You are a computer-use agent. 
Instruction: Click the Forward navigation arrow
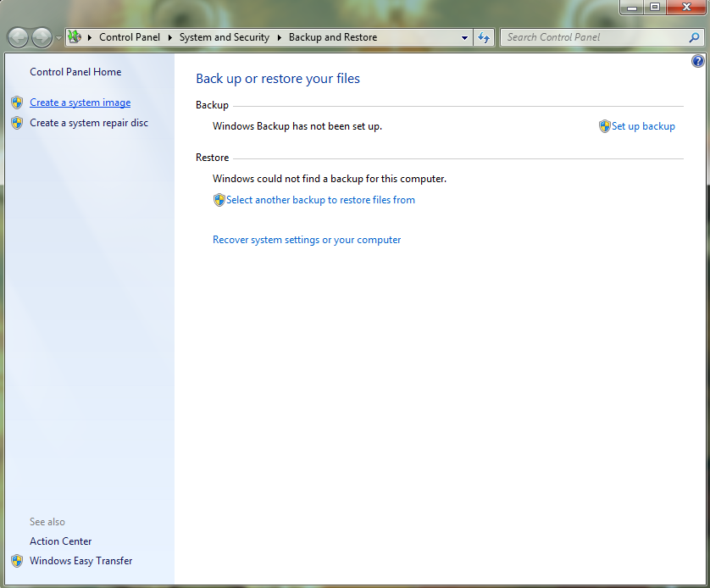[x=42, y=37]
